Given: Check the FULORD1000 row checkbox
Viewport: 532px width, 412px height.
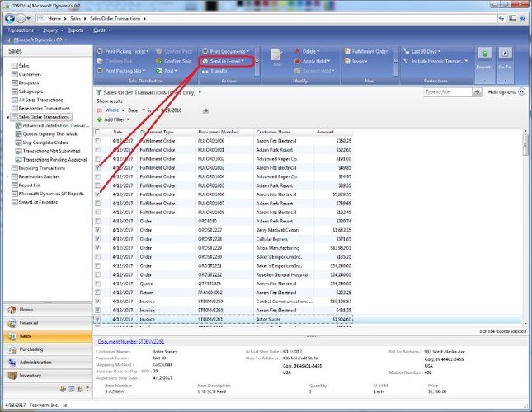Looking at the screenshot, I should pyautogui.click(x=97, y=141).
